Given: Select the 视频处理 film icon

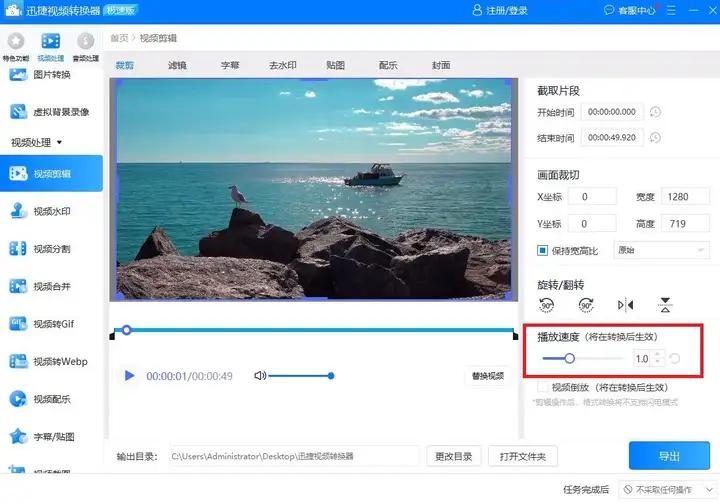Looking at the screenshot, I should (51, 41).
